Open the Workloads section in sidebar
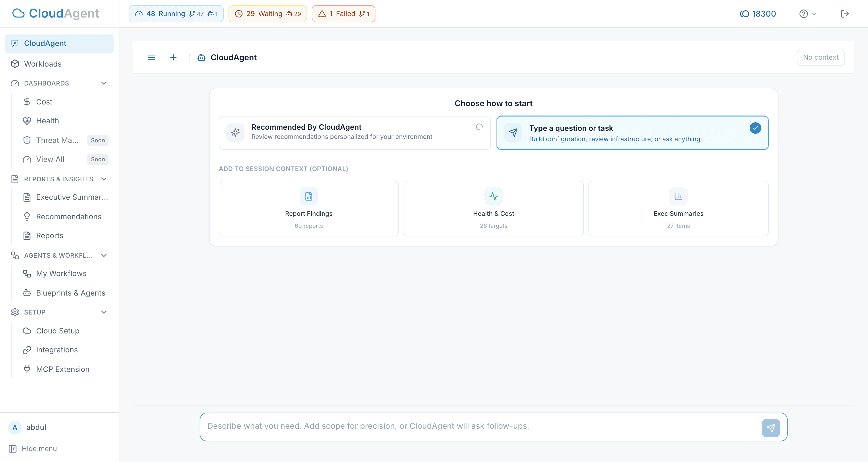Image resolution: width=868 pixels, height=462 pixels. 42,64
